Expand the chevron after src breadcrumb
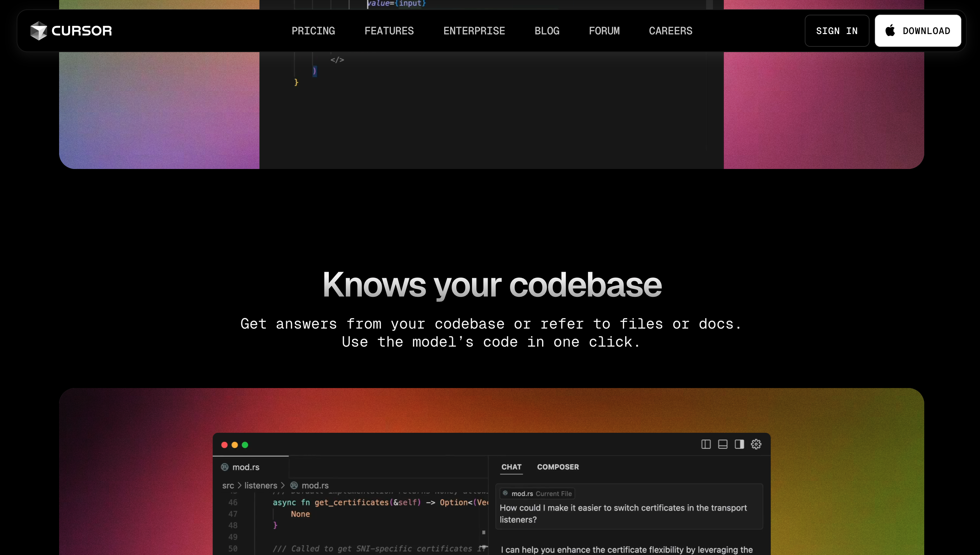 tap(240, 485)
